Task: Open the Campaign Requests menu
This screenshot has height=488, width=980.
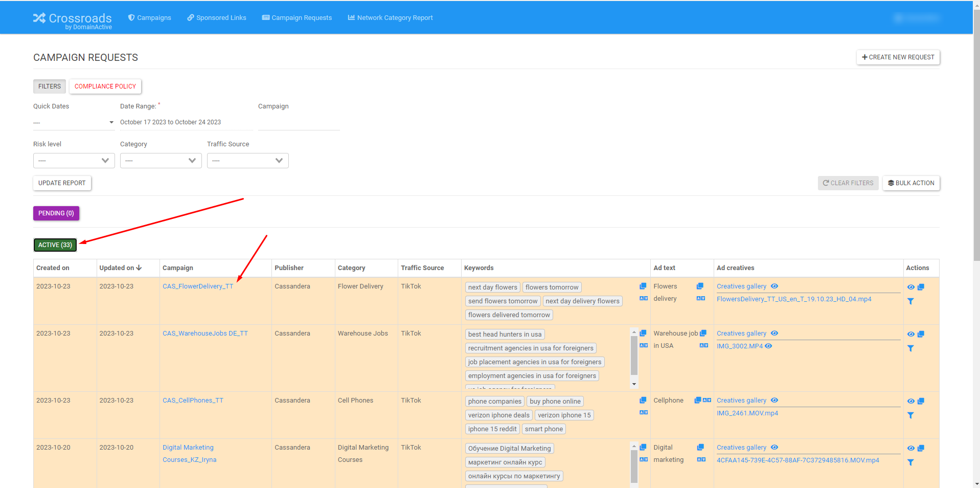Action: (297, 17)
